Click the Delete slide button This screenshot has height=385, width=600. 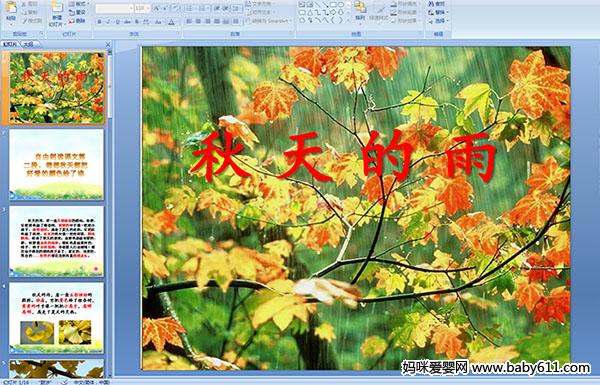77,21
